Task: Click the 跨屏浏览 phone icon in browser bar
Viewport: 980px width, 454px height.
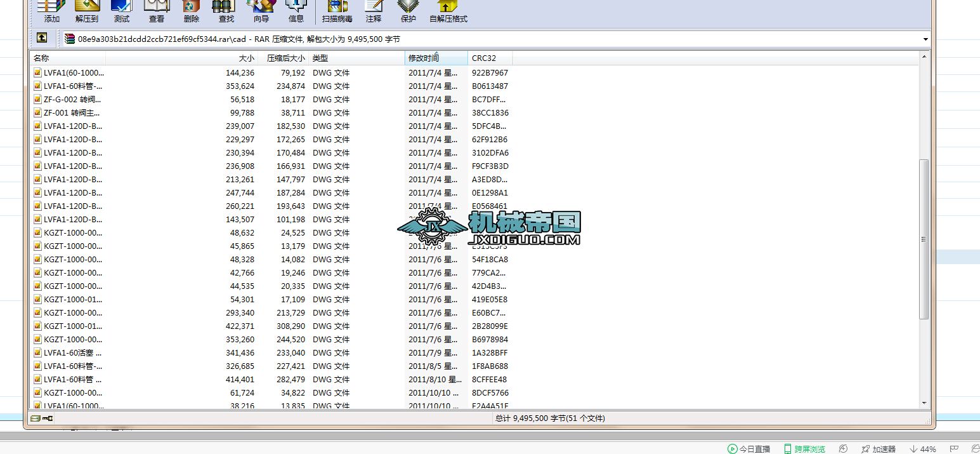Action: 788,449
